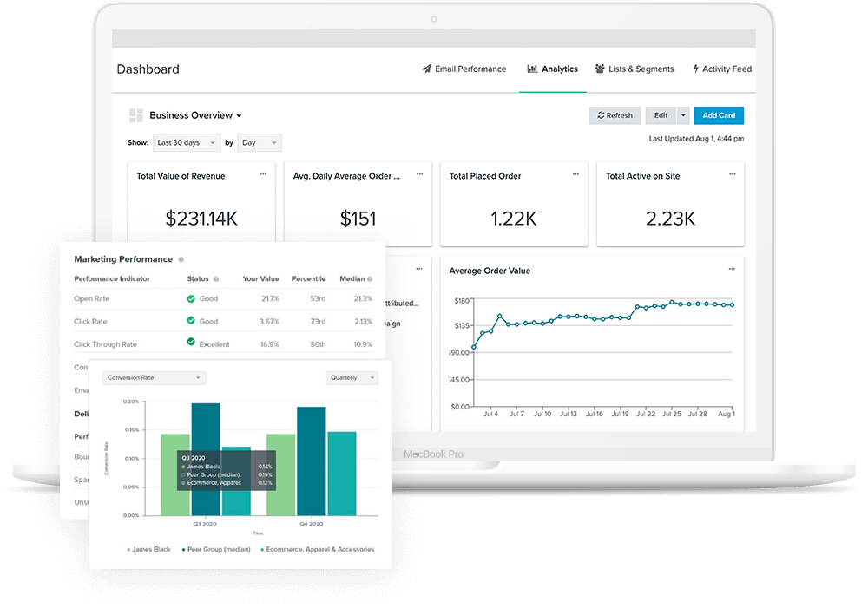Open the Email Performance tab

point(464,69)
